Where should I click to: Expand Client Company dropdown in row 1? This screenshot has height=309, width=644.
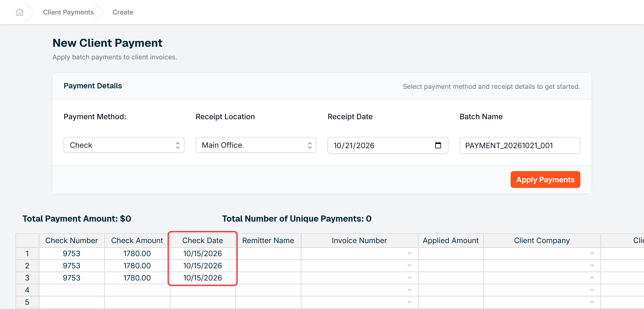592,254
